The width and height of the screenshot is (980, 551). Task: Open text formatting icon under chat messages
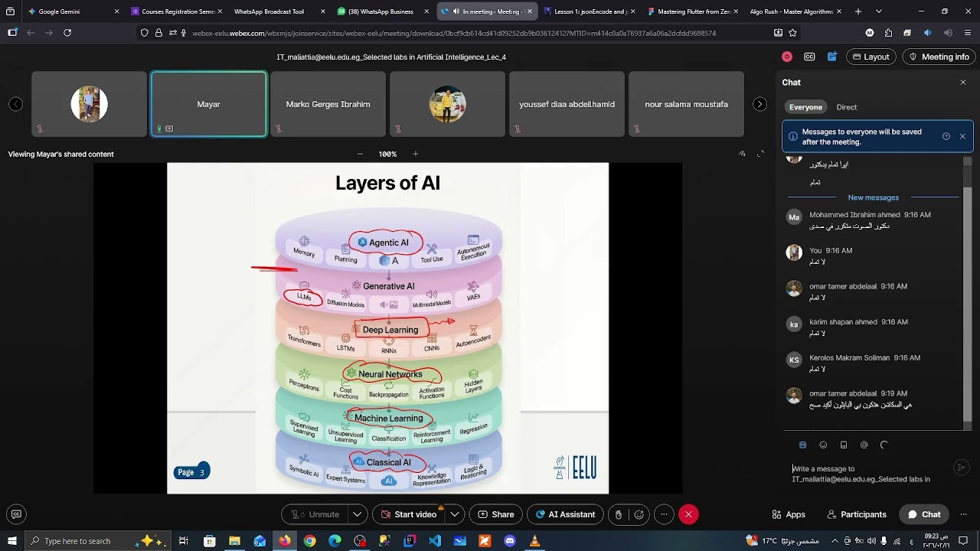click(x=802, y=445)
